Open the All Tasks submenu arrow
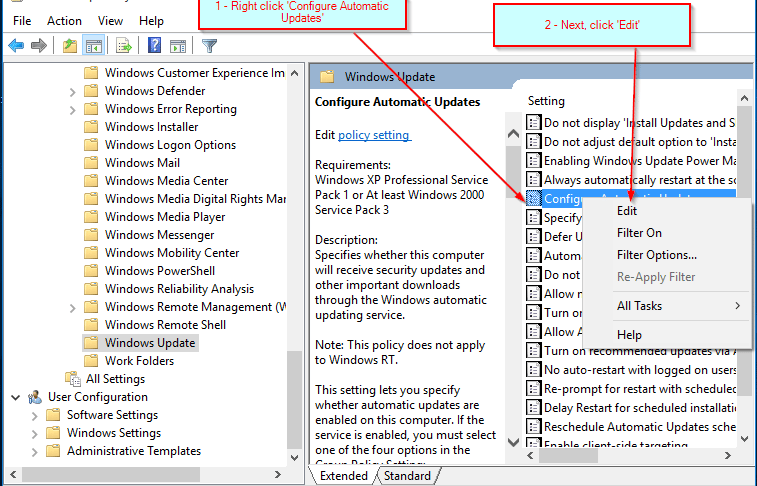This screenshot has height=486, width=757. point(738,305)
